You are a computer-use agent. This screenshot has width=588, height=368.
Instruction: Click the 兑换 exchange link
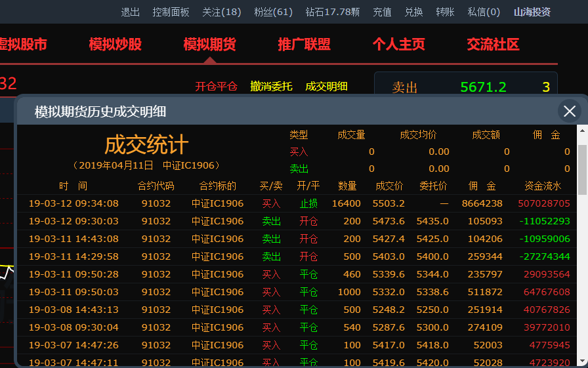[x=413, y=12]
